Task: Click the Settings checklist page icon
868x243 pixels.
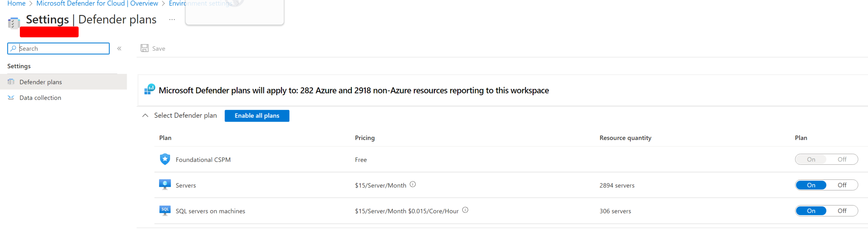Action: 13,23
